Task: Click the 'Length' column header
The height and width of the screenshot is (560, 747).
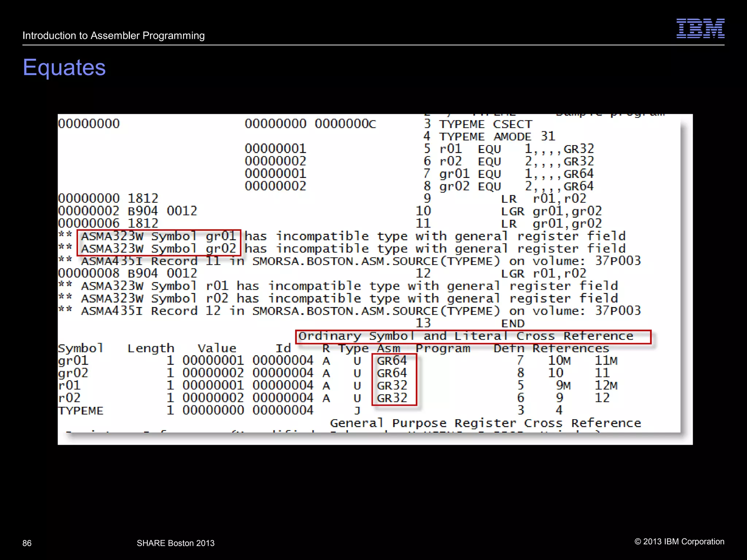Action: (x=151, y=348)
